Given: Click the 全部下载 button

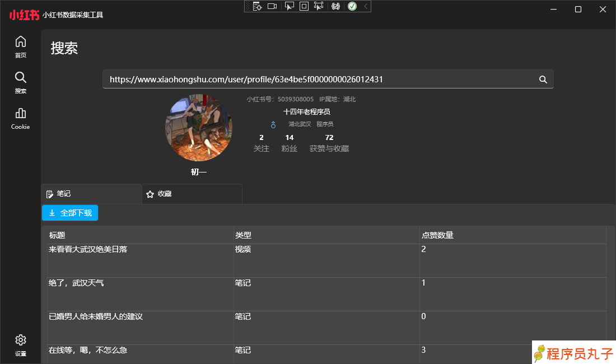Looking at the screenshot, I should (x=70, y=213).
